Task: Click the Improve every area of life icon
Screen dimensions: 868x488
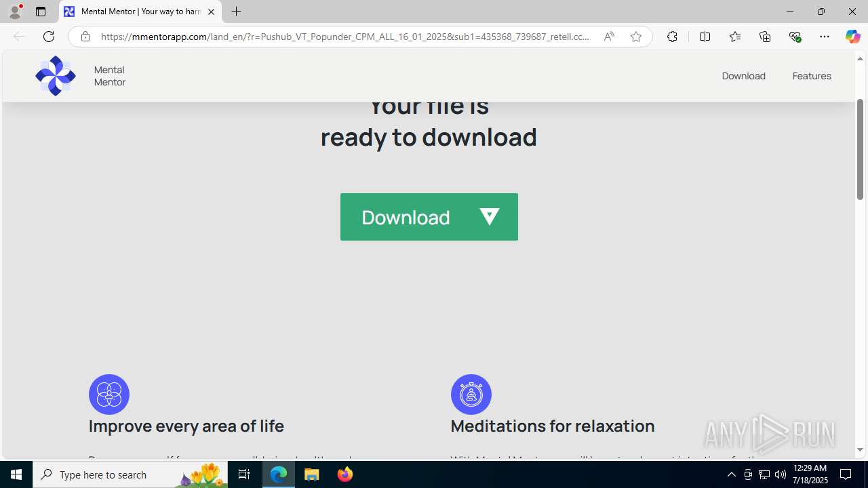Action: tap(109, 394)
